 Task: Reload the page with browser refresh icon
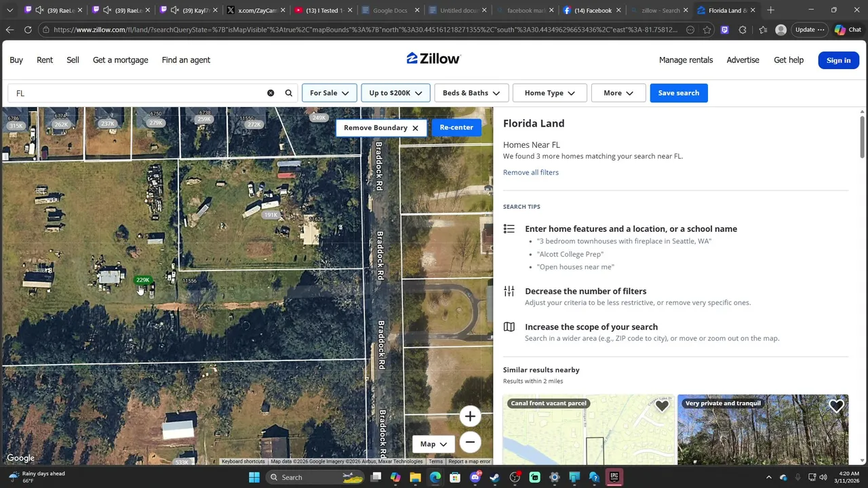click(x=28, y=30)
